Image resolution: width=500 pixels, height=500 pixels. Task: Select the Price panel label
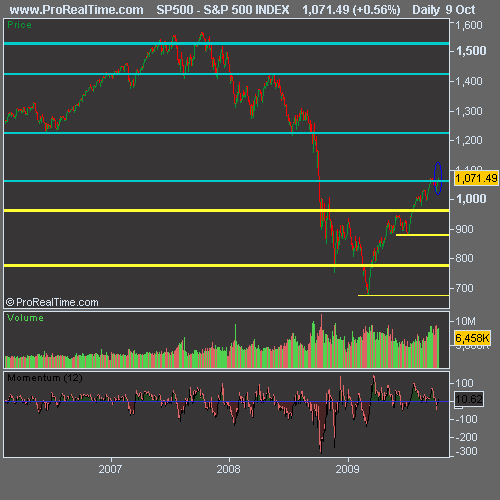point(19,25)
